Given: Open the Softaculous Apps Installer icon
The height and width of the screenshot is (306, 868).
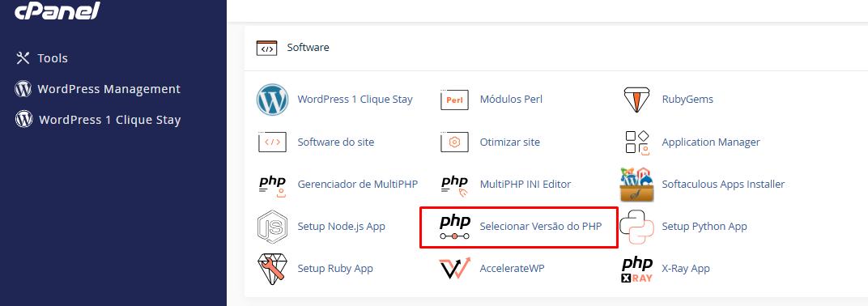Looking at the screenshot, I should tap(636, 185).
